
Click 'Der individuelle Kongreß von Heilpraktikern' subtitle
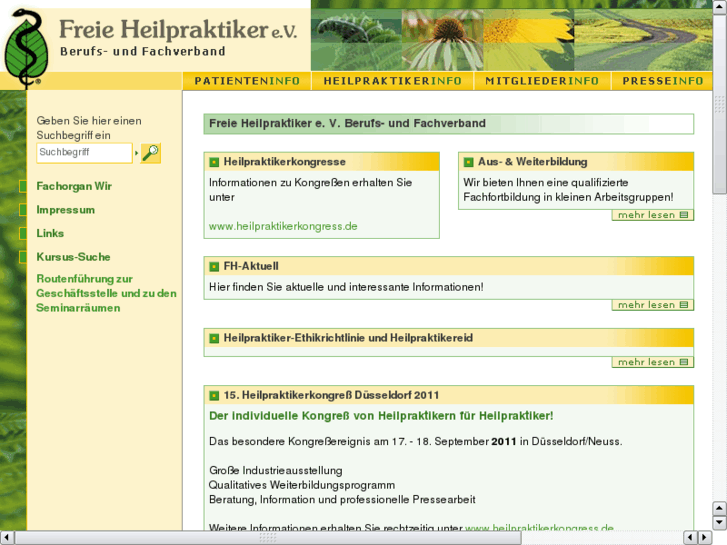pos(381,416)
